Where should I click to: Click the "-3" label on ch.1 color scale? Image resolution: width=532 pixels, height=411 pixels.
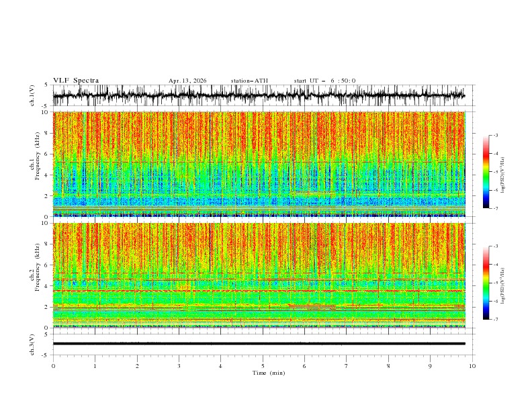pos(495,135)
